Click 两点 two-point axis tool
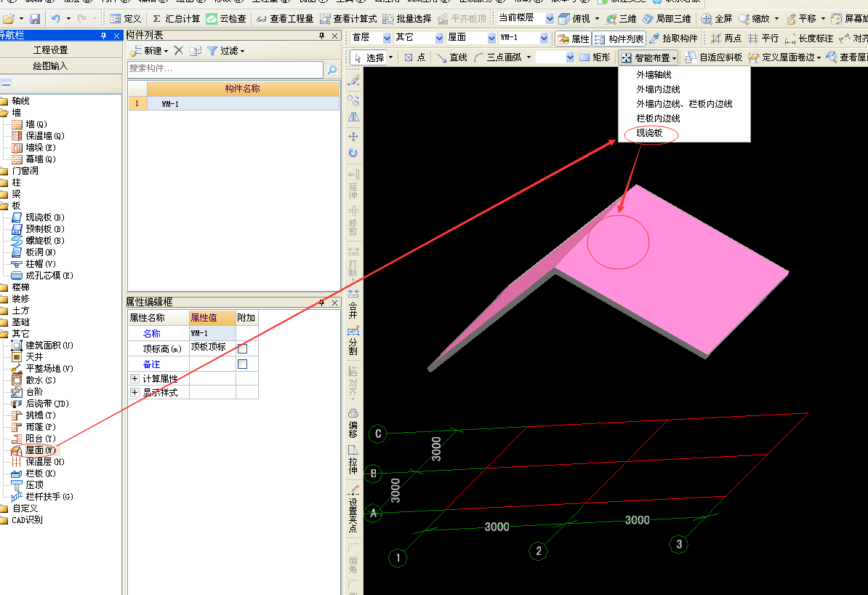This screenshot has width=868, height=595. 726,39
